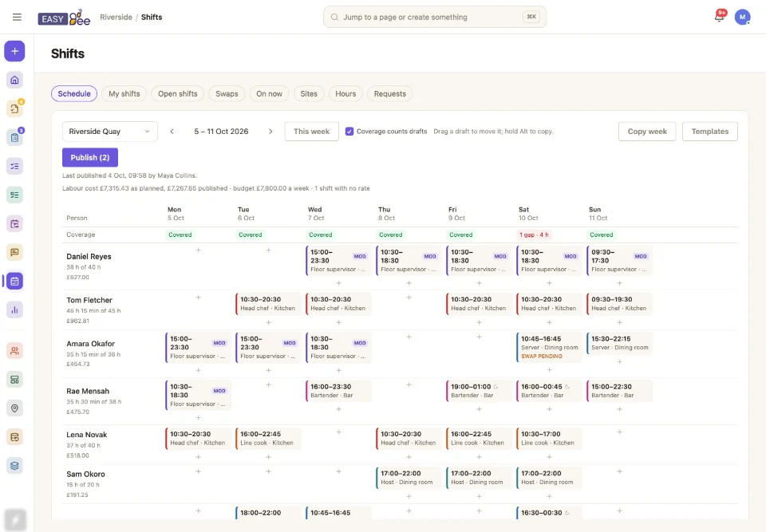766x532 pixels.
Task: Open Rae Mensah's Friday 19:00–01:00 bartender shift
Action: coord(479,391)
